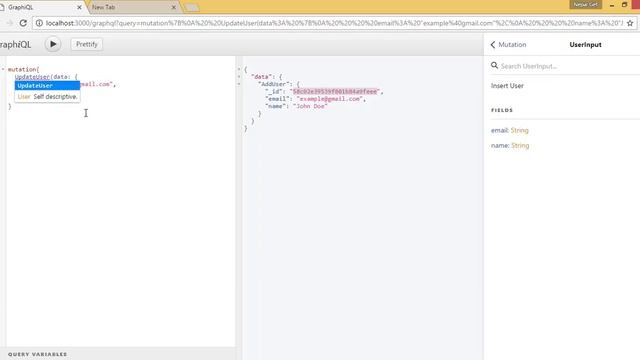Select the email field in docs
This screenshot has height=360, width=640.
pyautogui.click(x=500, y=130)
